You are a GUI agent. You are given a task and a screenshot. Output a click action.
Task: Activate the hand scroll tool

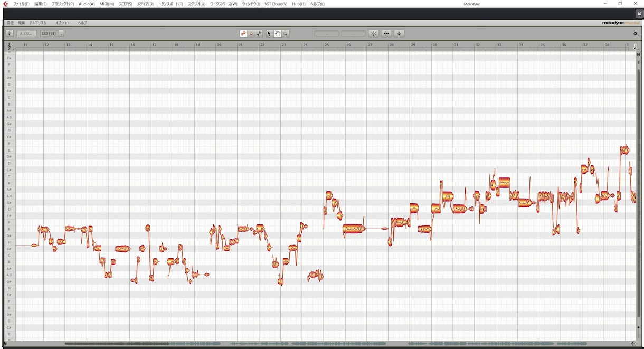277,33
